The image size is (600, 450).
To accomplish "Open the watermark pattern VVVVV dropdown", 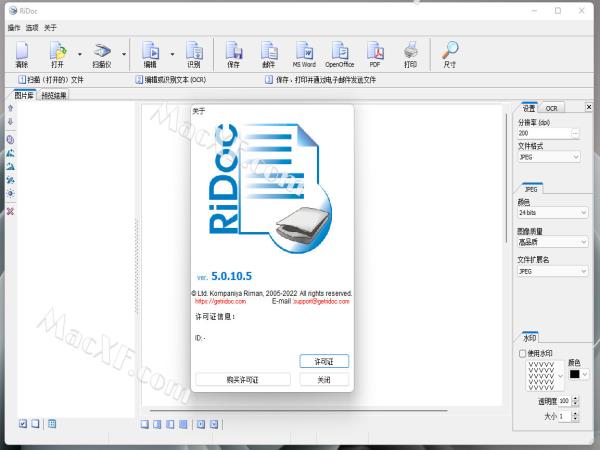I will (x=561, y=376).
